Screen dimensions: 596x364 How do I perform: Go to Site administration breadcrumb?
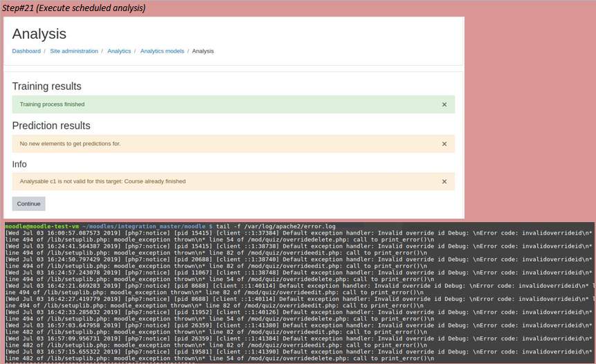[x=74, y=51]
